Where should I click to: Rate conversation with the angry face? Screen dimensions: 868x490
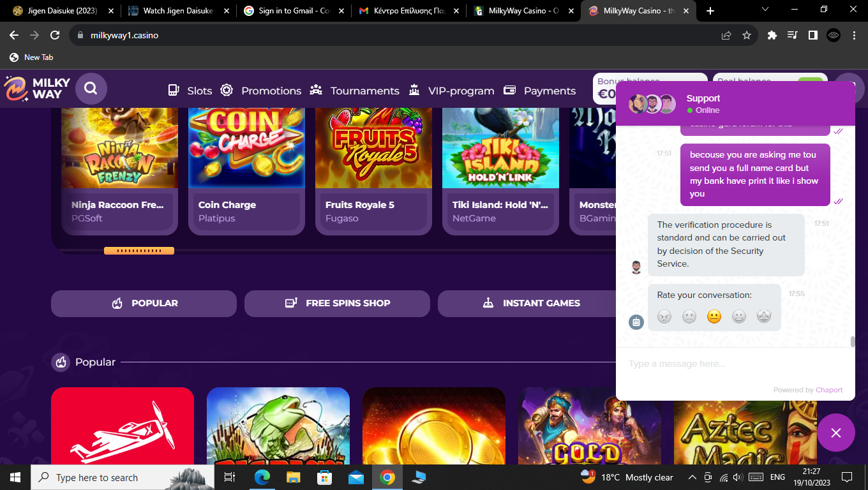[664, 316]
